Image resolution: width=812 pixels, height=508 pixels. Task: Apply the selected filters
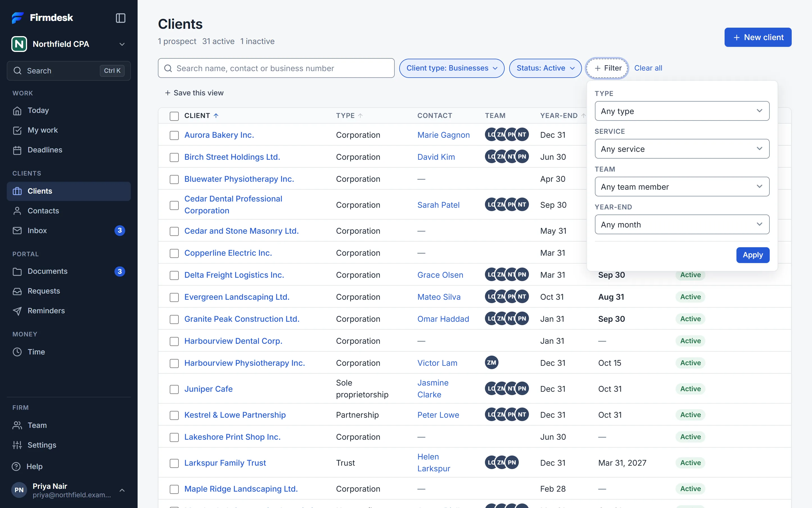(x=753, y=255)
